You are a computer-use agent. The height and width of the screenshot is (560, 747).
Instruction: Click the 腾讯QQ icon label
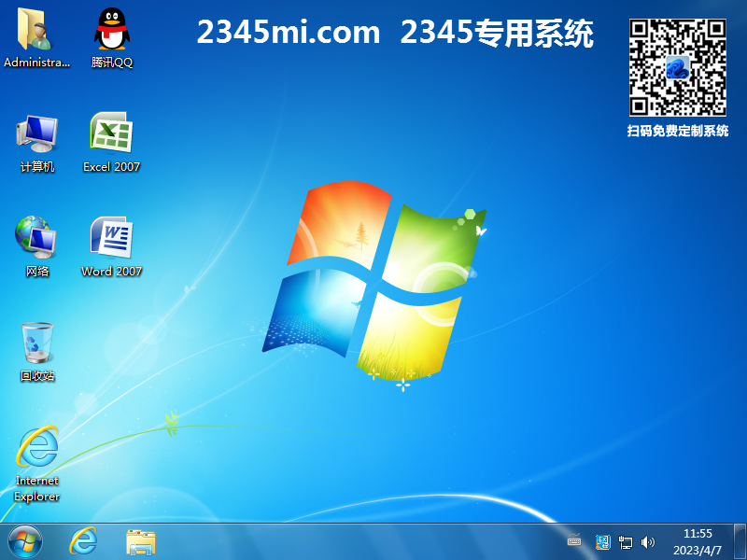pyautogui.click(x=112, y=63)
